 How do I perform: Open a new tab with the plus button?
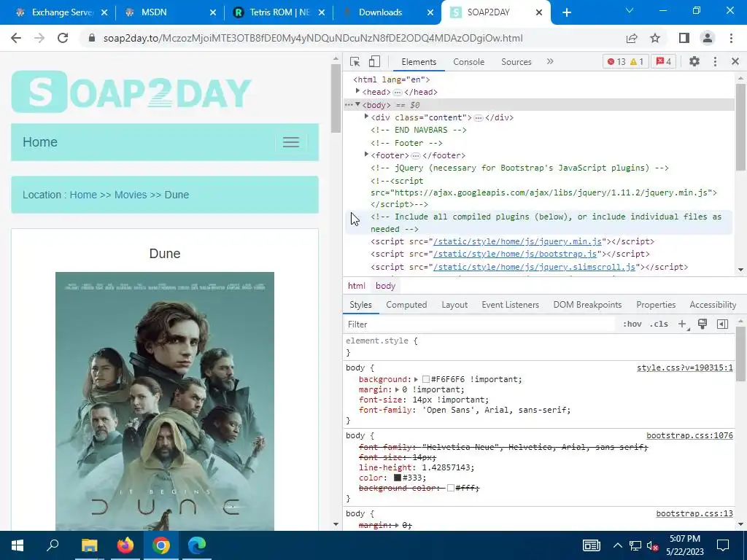click(566, 12)
